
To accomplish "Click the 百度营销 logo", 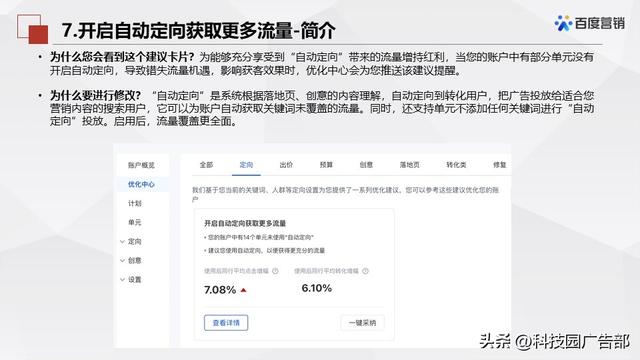I will pos(589,23).
